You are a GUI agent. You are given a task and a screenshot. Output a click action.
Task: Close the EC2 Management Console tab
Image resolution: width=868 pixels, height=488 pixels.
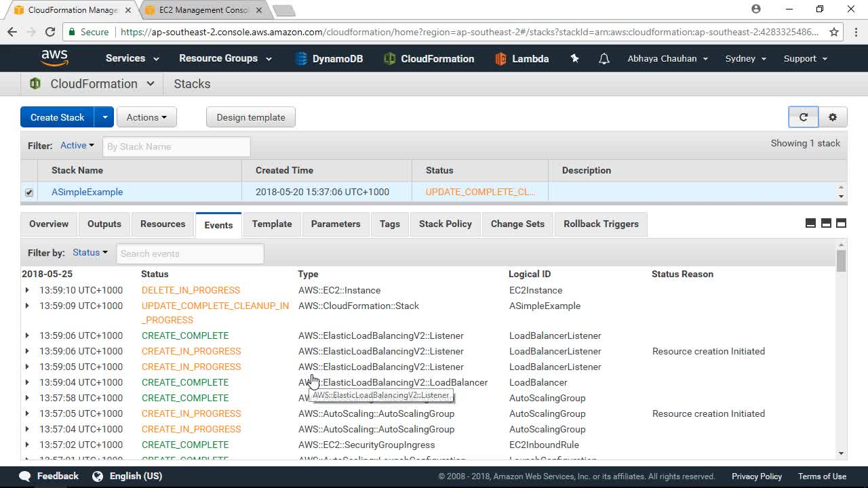coord(259,10)
